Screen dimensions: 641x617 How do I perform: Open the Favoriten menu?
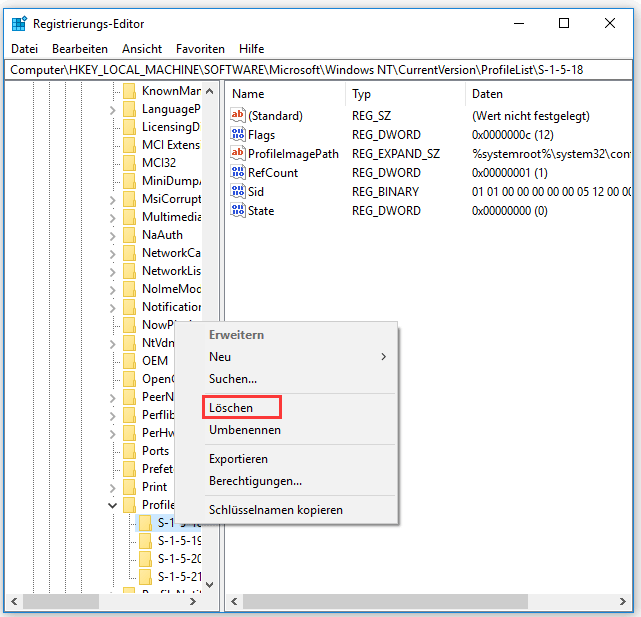pos(200,49)
